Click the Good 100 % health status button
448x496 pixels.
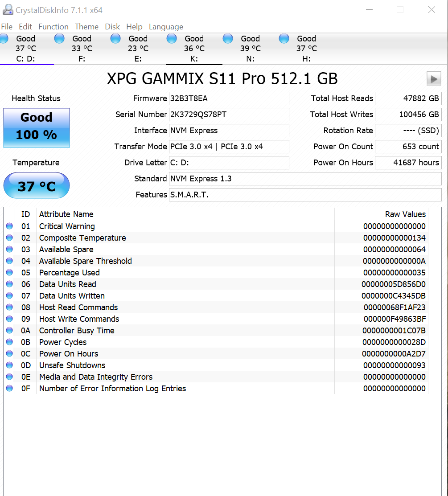(x=37, y=128)
